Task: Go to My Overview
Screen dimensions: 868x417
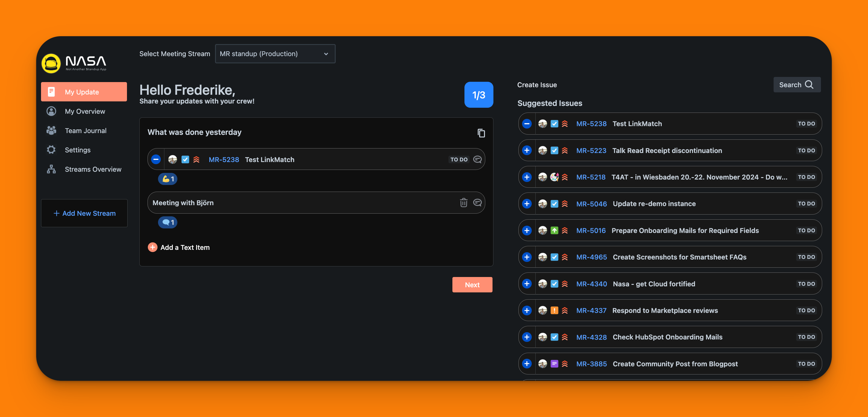Action: coord(84,111)
